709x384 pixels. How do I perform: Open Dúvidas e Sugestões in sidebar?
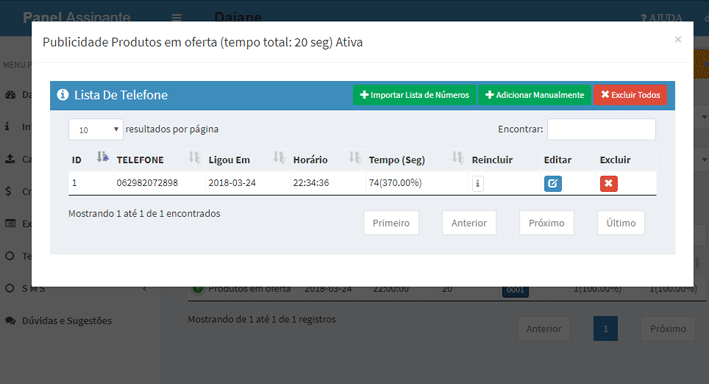click(x=67, y=321)
